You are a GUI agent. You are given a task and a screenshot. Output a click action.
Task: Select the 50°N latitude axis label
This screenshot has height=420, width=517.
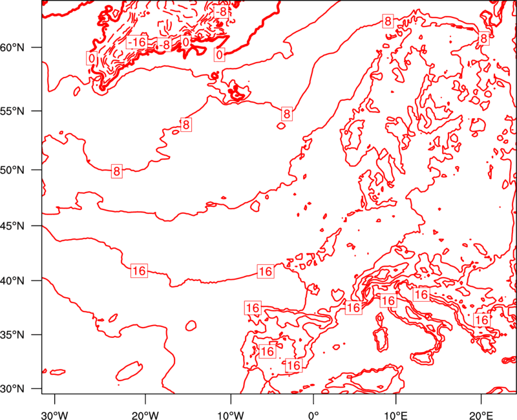pyautogui.click(x=12, y=170)
